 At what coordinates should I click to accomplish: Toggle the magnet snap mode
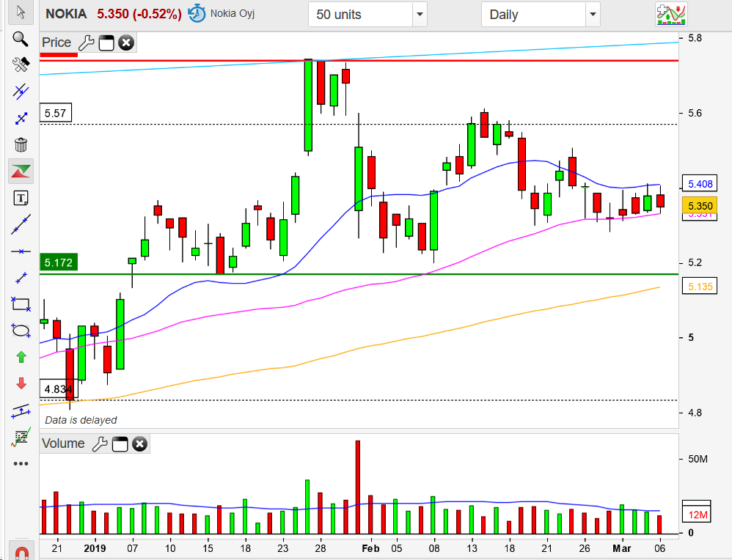(x=21, y=551)
